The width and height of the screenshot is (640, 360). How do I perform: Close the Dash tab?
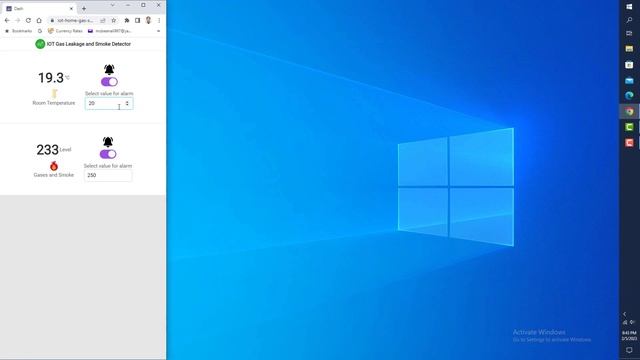(71, 8)
